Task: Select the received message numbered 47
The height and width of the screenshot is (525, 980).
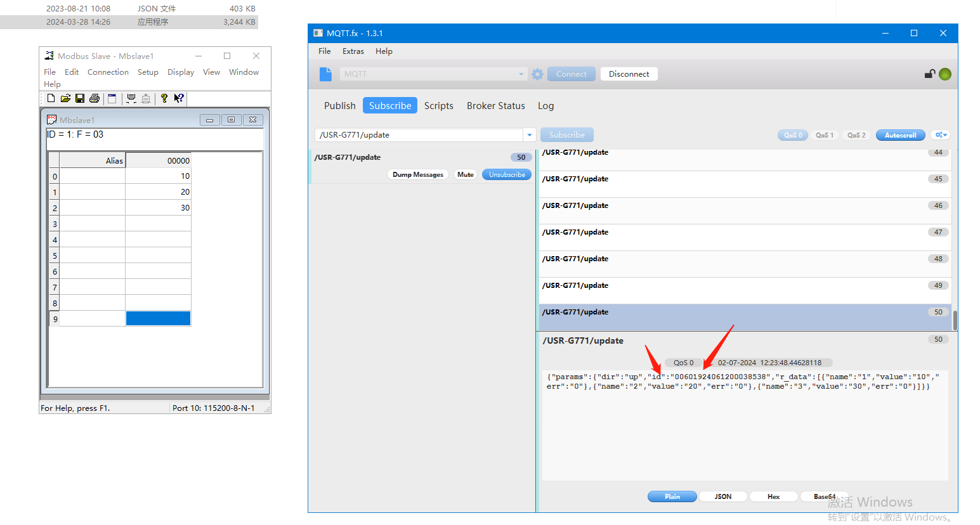Action: [x=744, y=237]
